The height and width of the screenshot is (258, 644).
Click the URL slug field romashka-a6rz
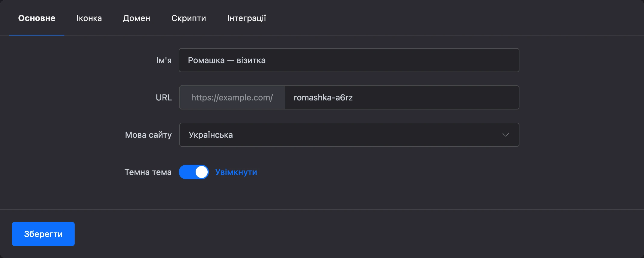tap(402, 97)
